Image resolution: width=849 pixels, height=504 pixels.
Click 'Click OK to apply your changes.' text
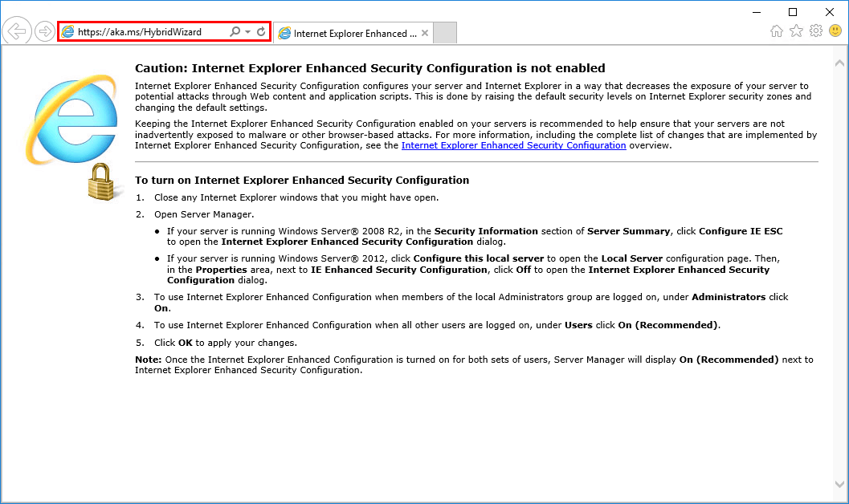(226, 343)
